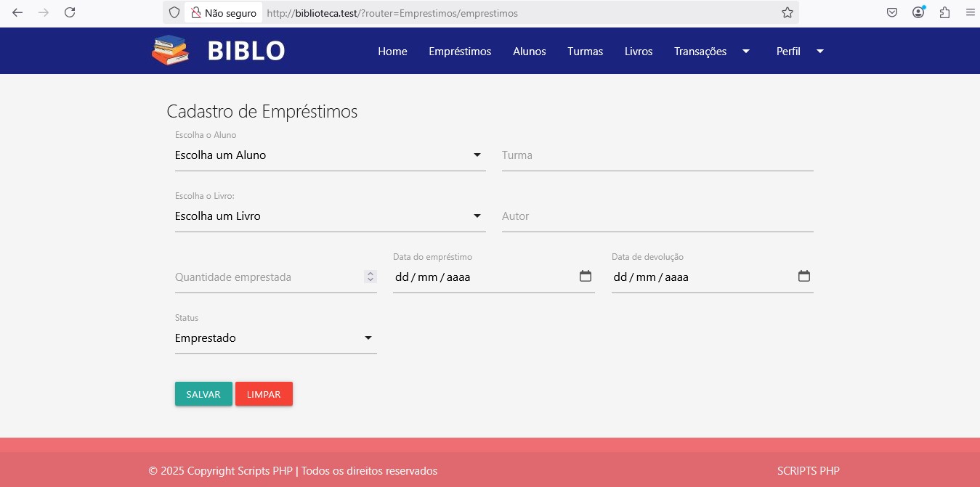Screen dimensions: 980x487
Task: Click the Quantidade emprestada spinner control
Action: pyautogui.click(x=370, y=277)
